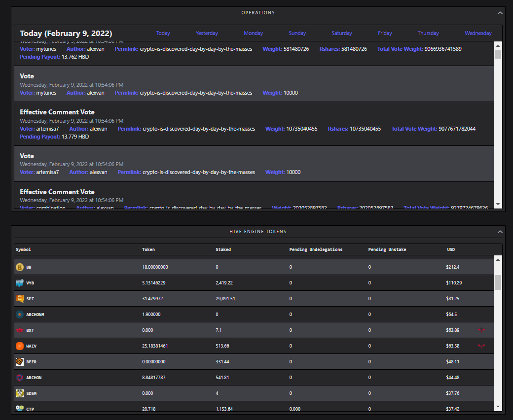The height and width of the screenshot is (420, 513).
Task: Click BEER staked amount 331.44
Action: (x=222, y=361)
